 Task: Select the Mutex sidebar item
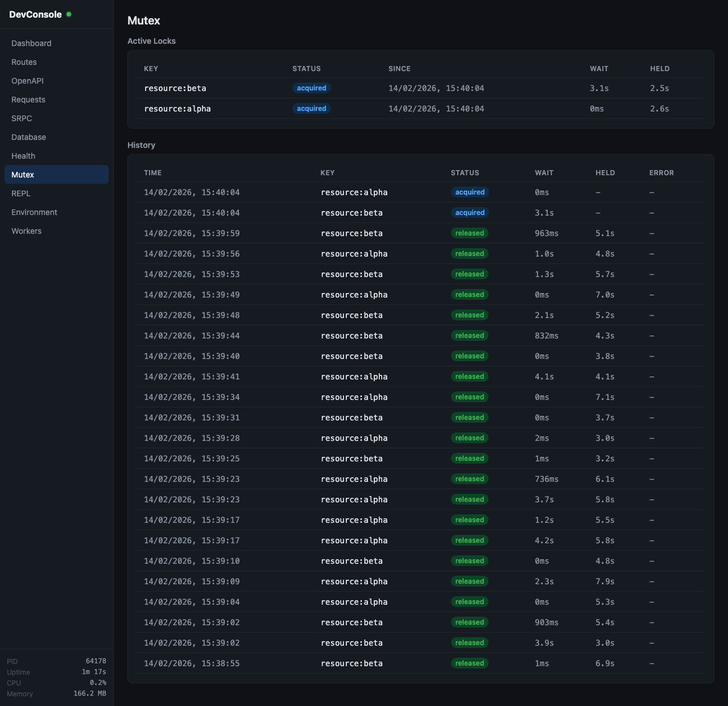[23, 175]
